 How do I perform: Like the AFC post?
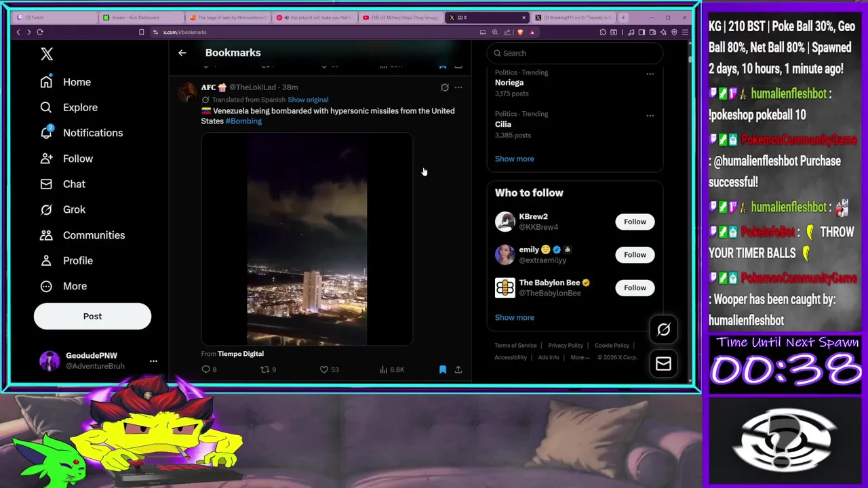(x=329, y=369)
